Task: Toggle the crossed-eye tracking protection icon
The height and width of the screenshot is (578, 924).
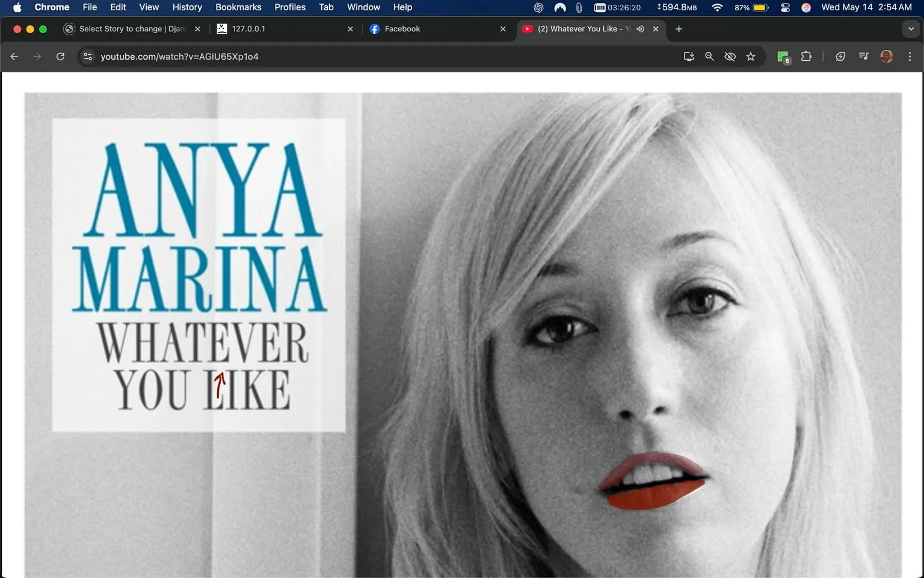Action: (730, 57)
